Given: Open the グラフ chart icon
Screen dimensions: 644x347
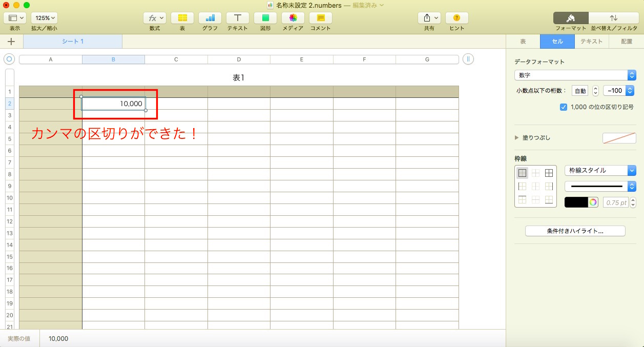Looking at the screenshot, I should coord(210,18).
